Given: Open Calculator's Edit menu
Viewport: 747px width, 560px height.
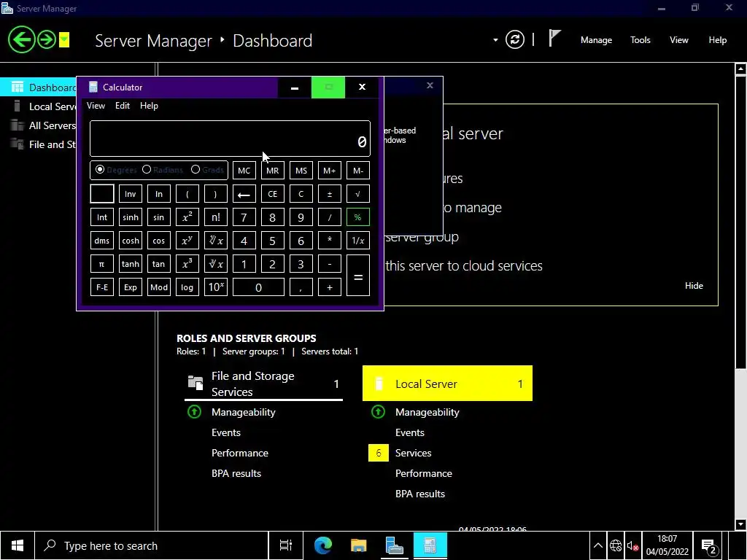Looking at the screenshot, I should [x=123, y=106].
